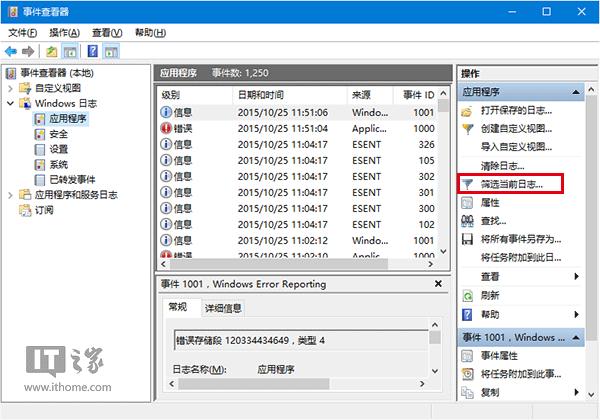Select the 安全 log in tree
The width and height of the screenshot is (600, 420).
[58, 134]
